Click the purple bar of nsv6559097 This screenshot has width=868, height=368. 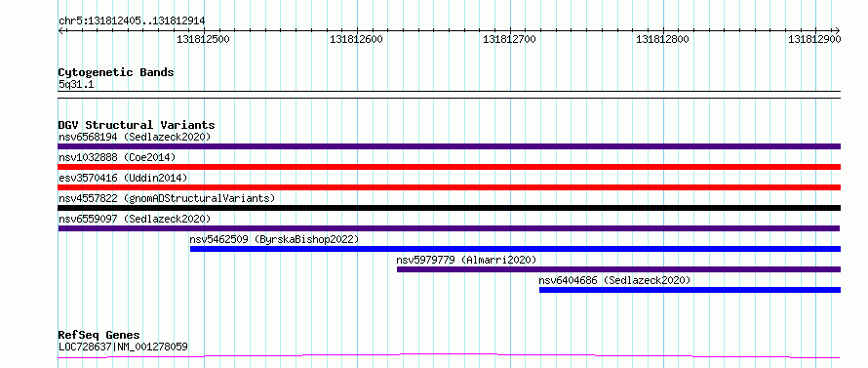pyautogui.click(x=449, y=228)
